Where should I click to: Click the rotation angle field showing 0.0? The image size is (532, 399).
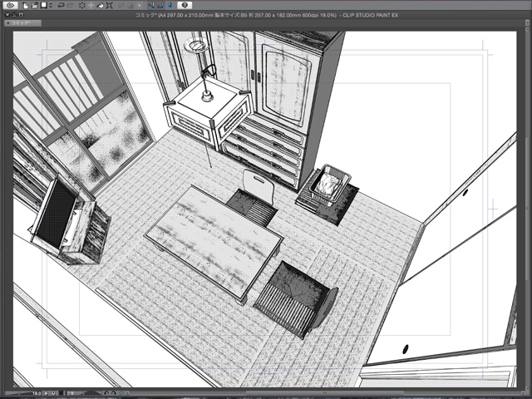(70, 393)
